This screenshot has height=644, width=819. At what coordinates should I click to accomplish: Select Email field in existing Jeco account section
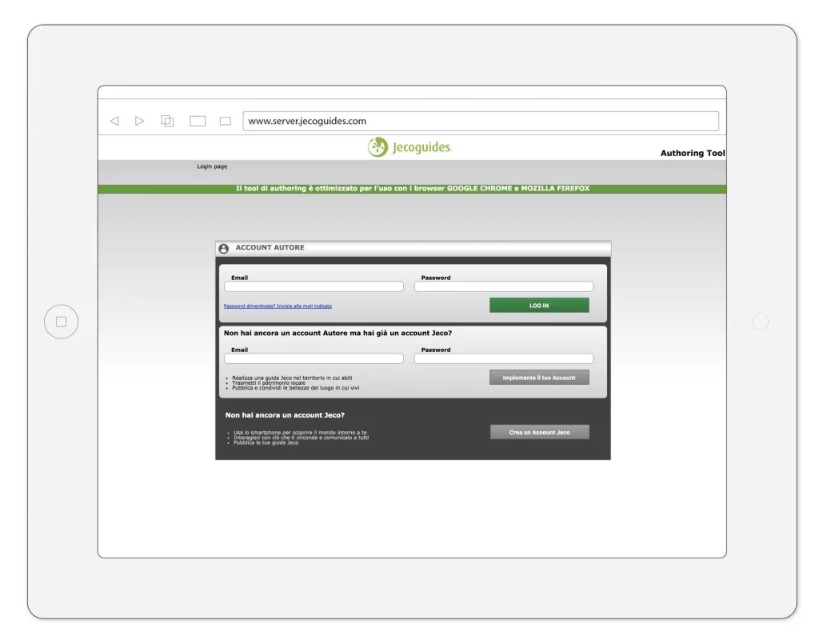point(314,358)
